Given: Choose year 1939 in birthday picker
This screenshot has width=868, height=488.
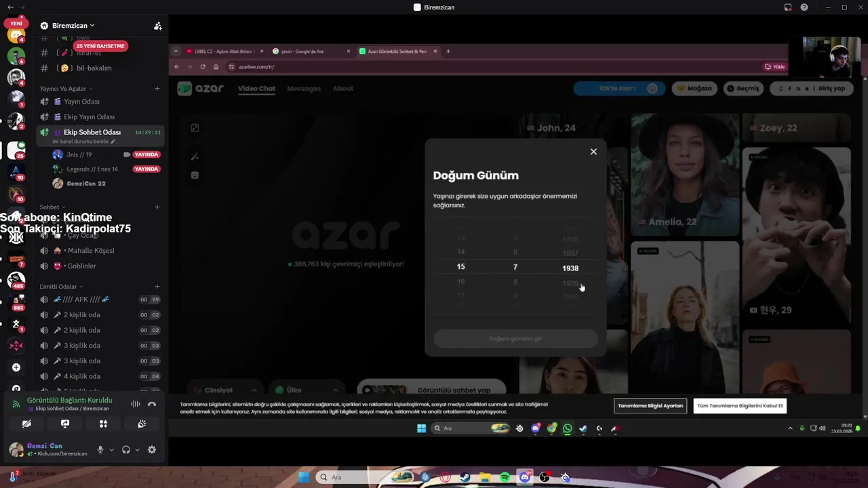Looking at the screenshot, I should tap(570, 283).
